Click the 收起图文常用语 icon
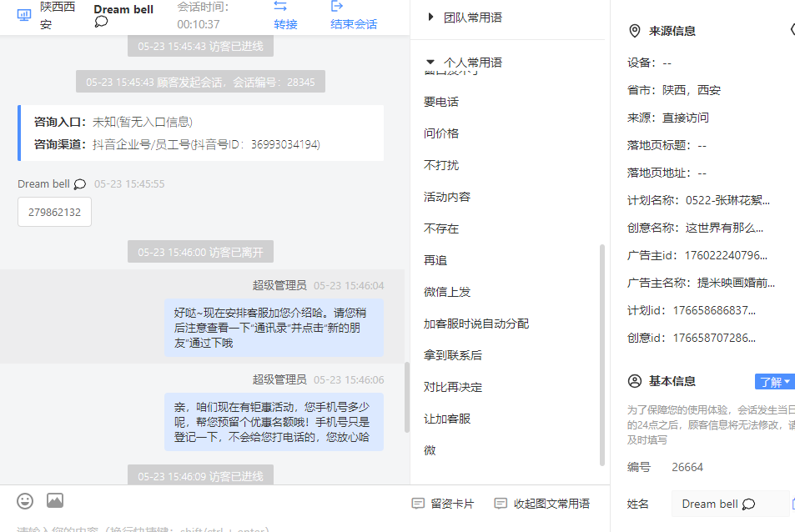Viewport: 795px width, 532px height. [x=501, y=504]
